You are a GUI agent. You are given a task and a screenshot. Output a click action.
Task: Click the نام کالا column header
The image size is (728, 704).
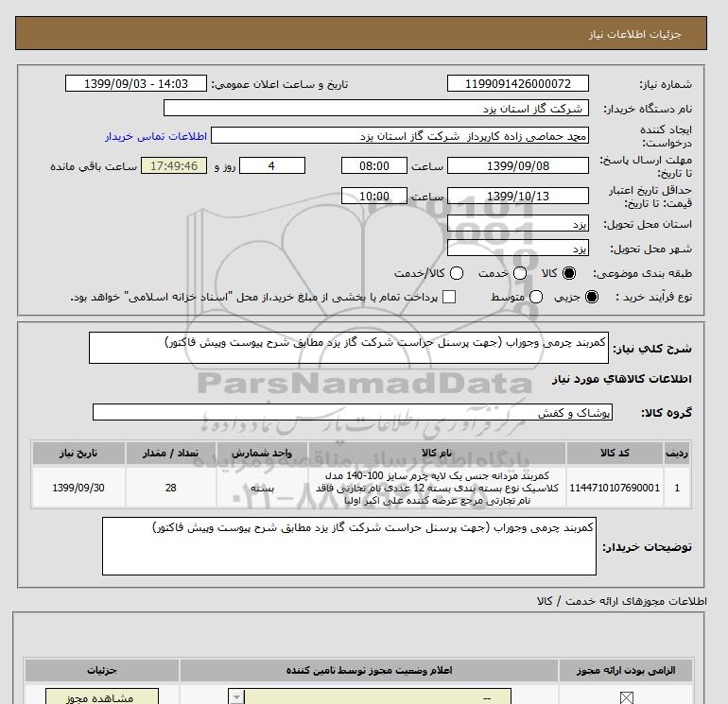(x=437, y=453)
